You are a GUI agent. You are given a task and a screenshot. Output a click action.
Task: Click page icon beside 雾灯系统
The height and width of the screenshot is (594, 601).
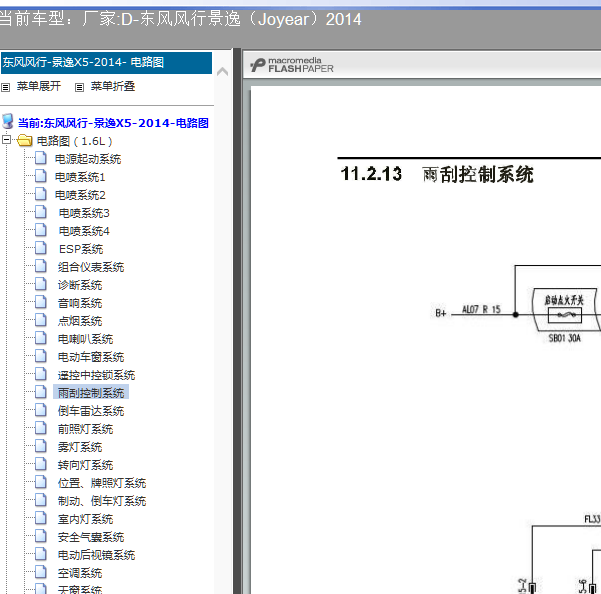[x=41, y=446]
